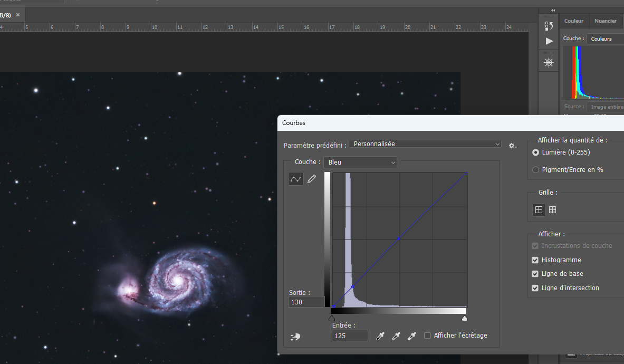Collapse the panel dock with double arrows
Screen dimensions: 624x364
(x=553, y=11)
